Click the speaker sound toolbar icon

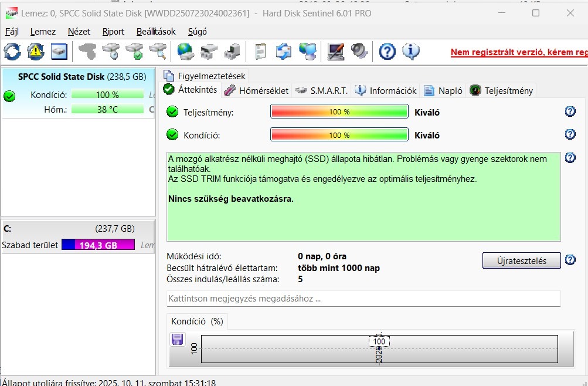[359, 52]
